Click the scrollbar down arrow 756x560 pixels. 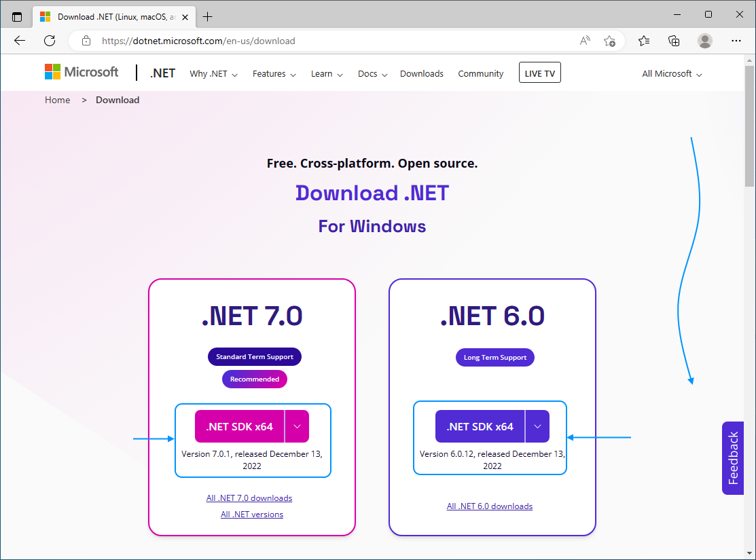749,553
